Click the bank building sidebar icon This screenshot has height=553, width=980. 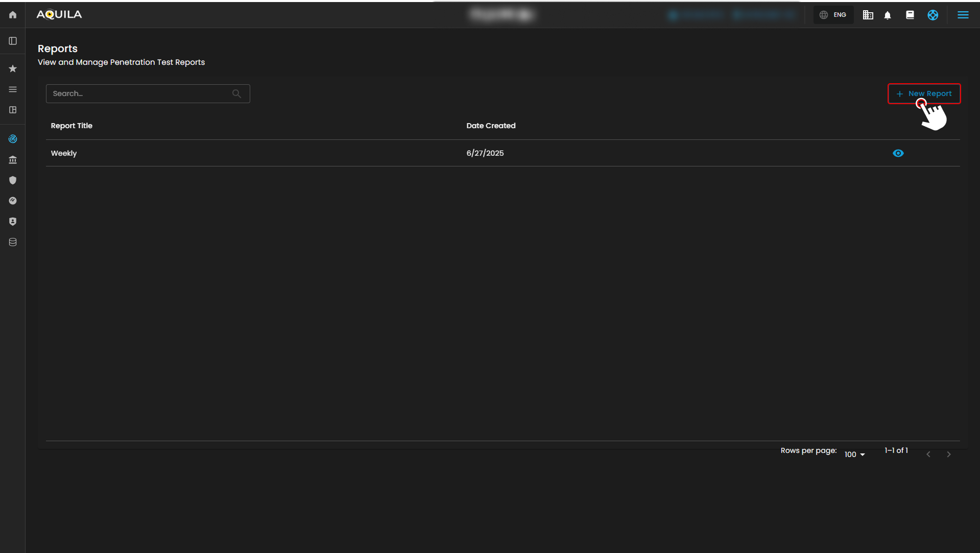(x=13, y=160)
